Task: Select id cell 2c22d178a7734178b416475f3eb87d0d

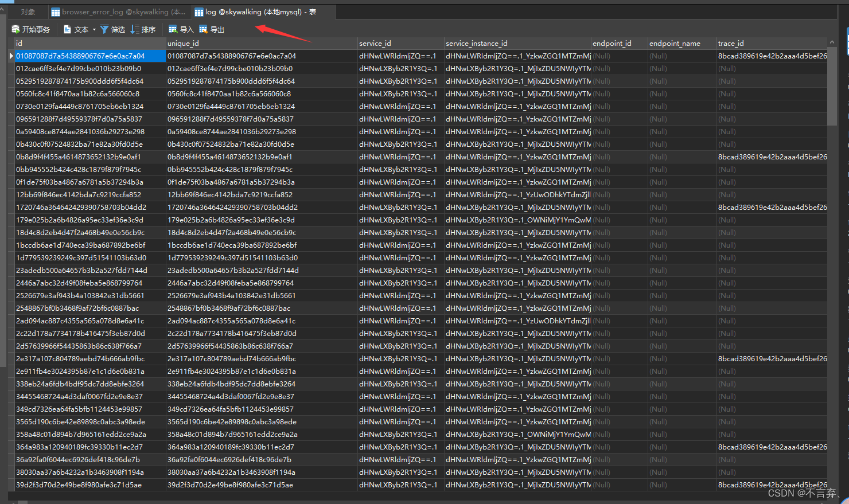Action: click(x=90, y=334)
